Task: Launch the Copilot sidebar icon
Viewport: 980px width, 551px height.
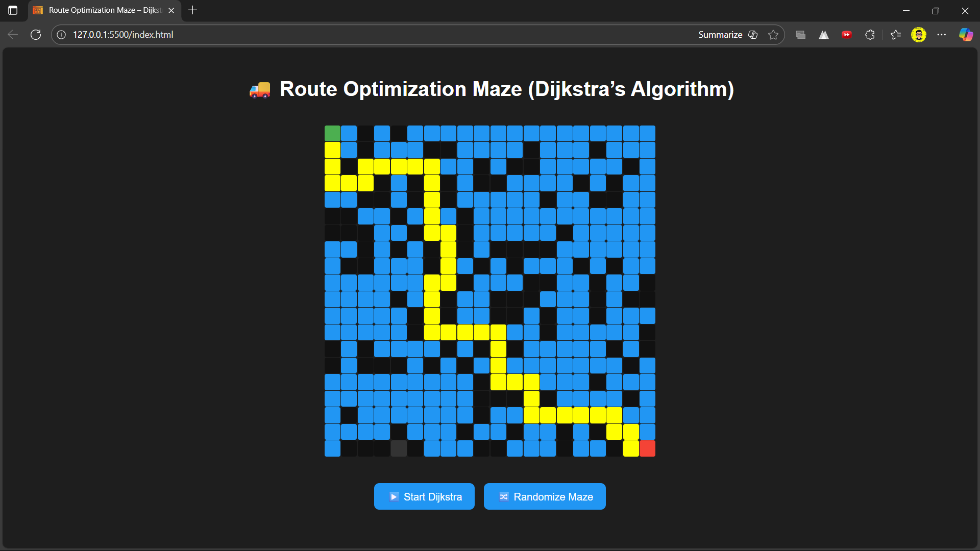Action: [966, 35]
